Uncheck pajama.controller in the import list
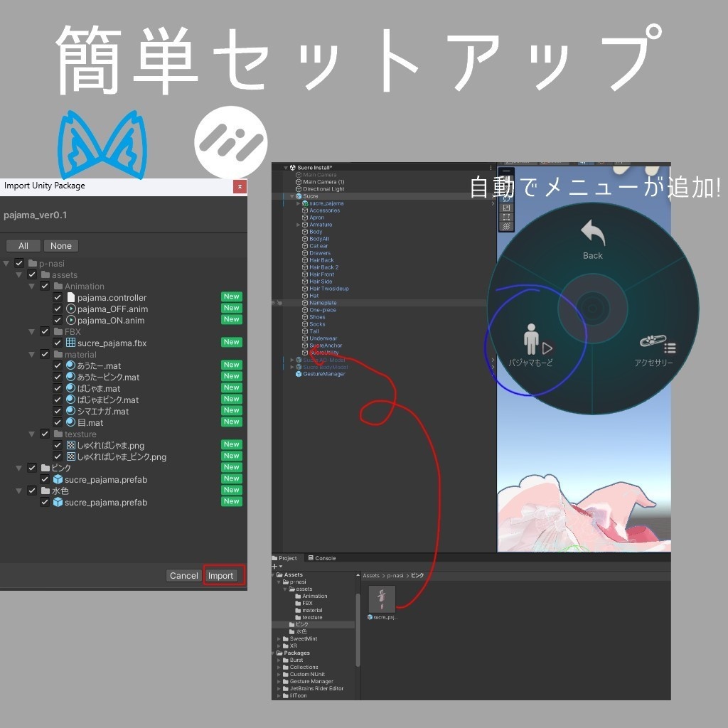The width and height of the screenshot is (728, 728). pyautogui.click(x=57, y=297)
